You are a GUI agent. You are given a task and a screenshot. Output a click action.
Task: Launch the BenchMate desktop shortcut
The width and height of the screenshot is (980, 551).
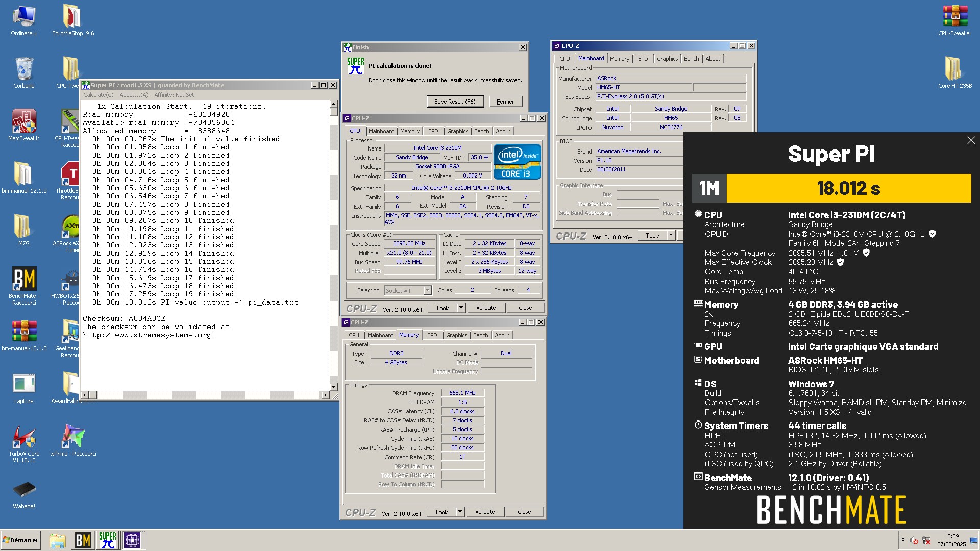tap(24, 286)
